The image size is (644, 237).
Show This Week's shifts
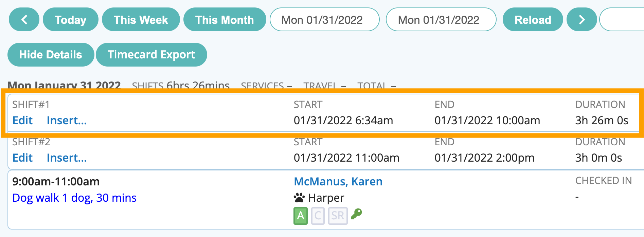[141, 20]
